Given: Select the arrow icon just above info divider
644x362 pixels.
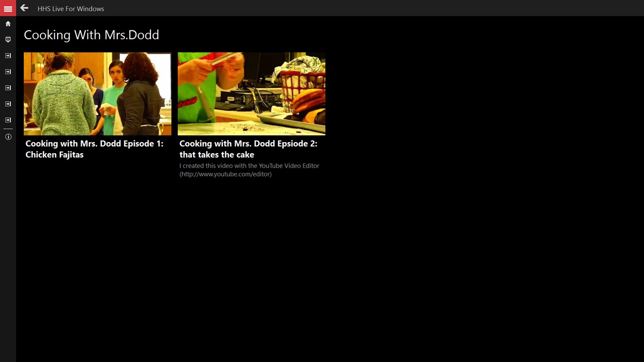Looking at the screenshot, I should 8,120.
